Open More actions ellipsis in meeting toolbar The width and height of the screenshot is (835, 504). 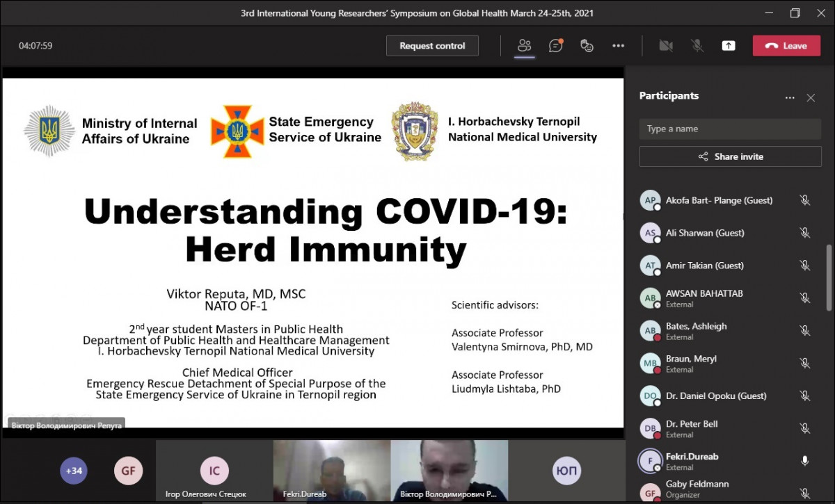(618, 46)
